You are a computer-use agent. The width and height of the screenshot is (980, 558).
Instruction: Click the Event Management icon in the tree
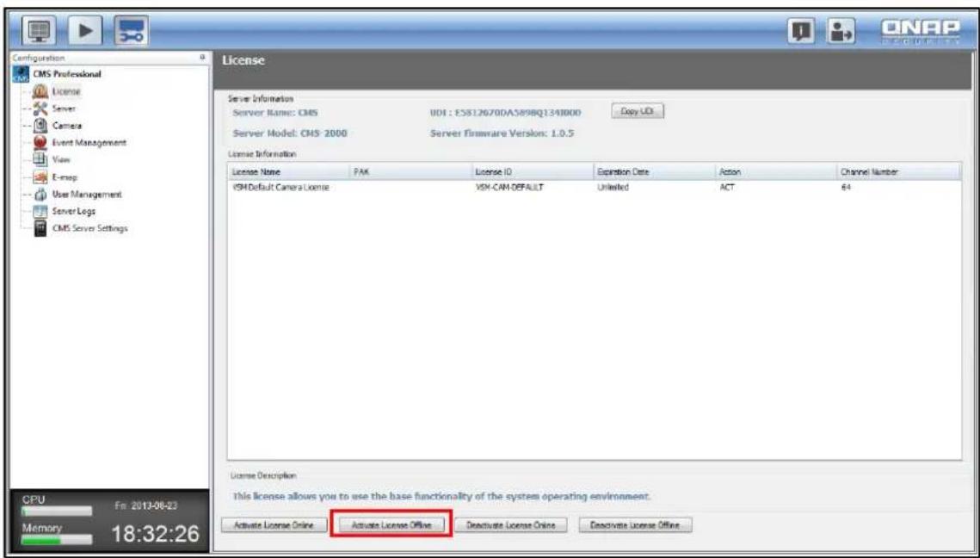click(40, 143)
